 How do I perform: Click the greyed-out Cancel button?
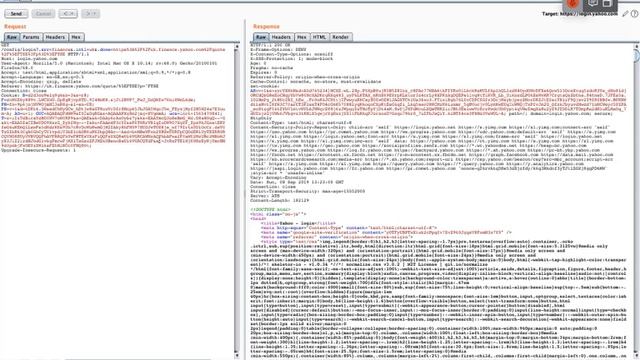point(43,13)
